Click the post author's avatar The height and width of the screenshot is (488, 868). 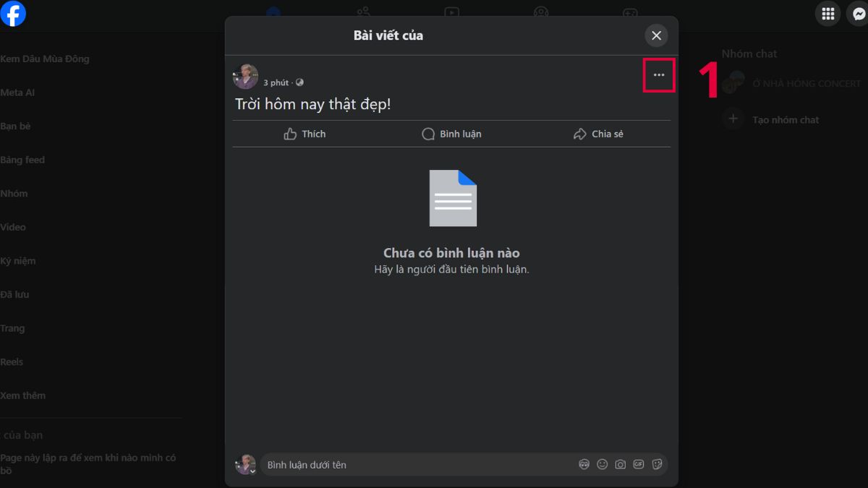coord(245,77)
